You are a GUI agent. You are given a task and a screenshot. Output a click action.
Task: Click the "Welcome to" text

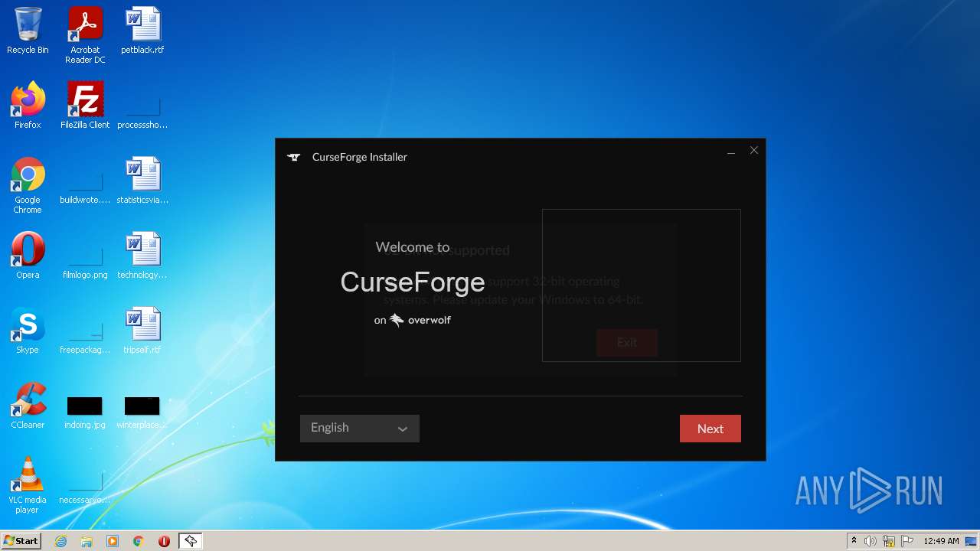[413, 247]
